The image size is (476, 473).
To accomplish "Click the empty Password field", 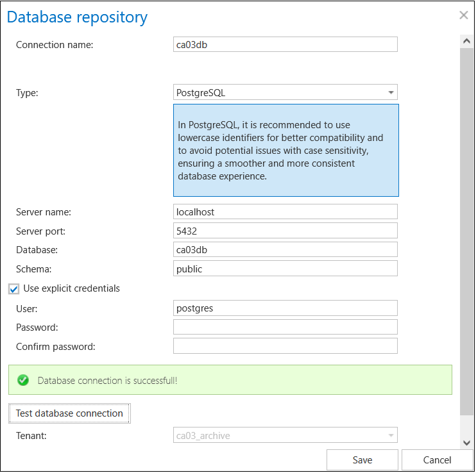I will [285, 328].
